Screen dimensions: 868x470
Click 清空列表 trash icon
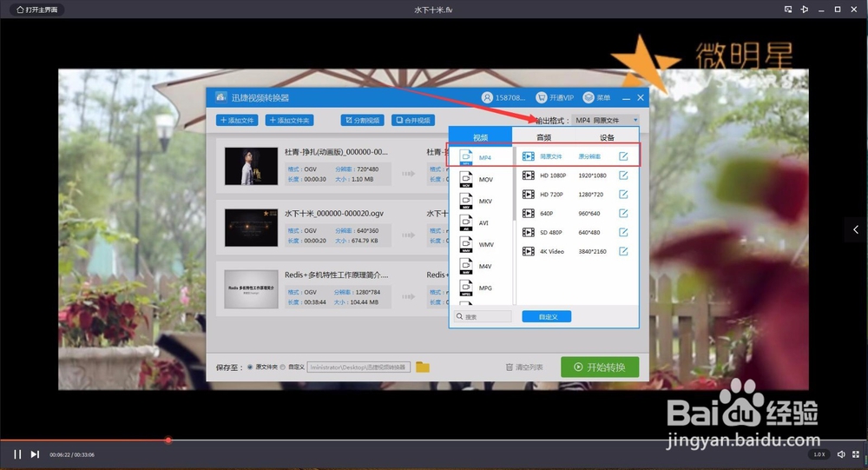point(510,367)
